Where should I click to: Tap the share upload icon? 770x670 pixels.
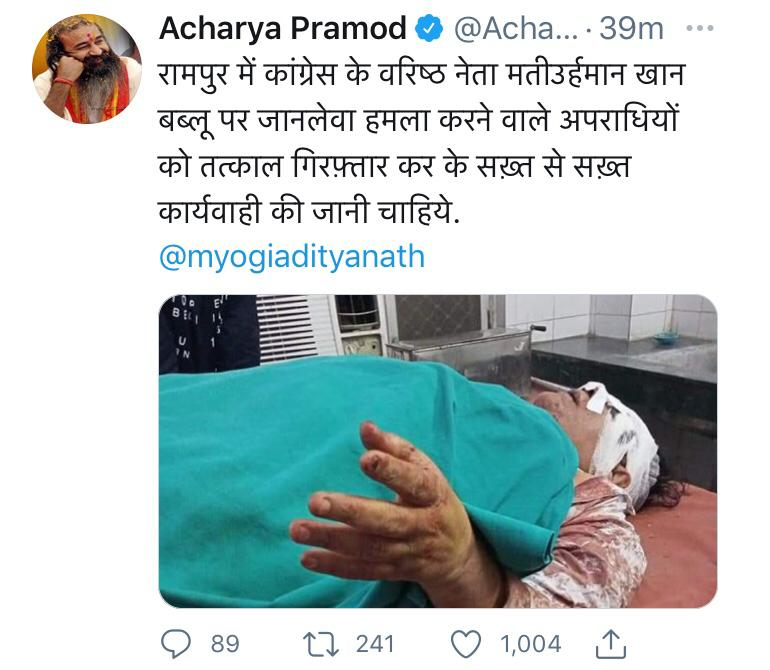[x=610, y=644]
